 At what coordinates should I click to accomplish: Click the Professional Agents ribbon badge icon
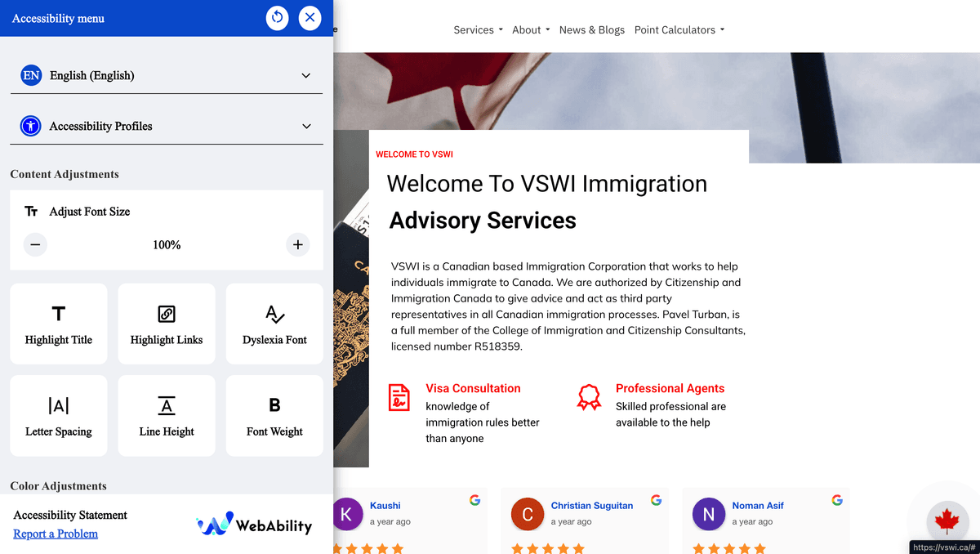pos(589,397)
